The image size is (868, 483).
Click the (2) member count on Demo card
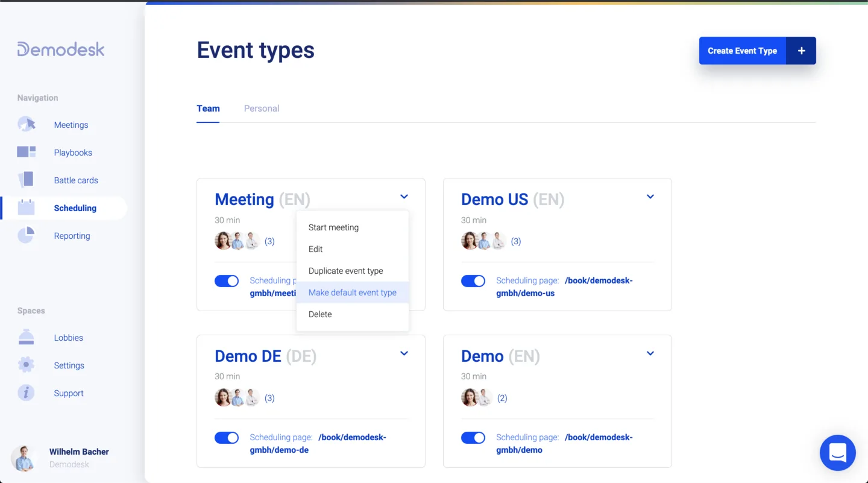coord(502,398)
